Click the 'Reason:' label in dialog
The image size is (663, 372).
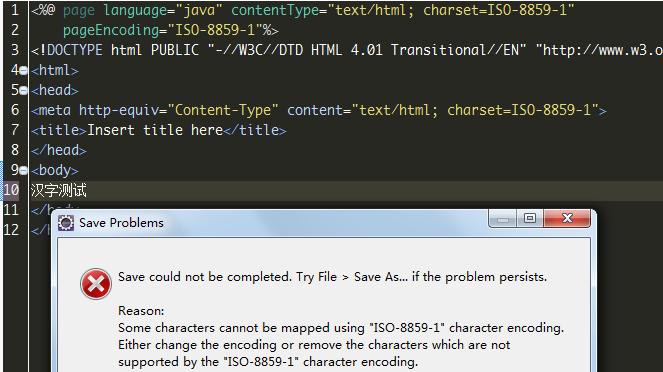141,311
